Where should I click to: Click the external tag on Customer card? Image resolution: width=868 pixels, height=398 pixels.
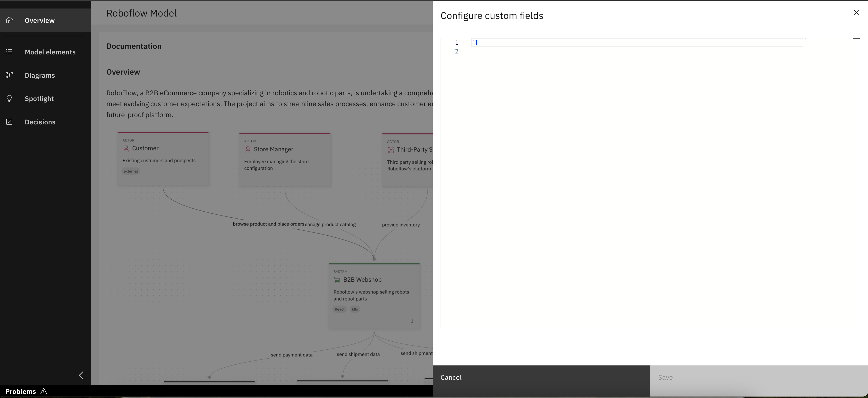(x=130, y=171)
